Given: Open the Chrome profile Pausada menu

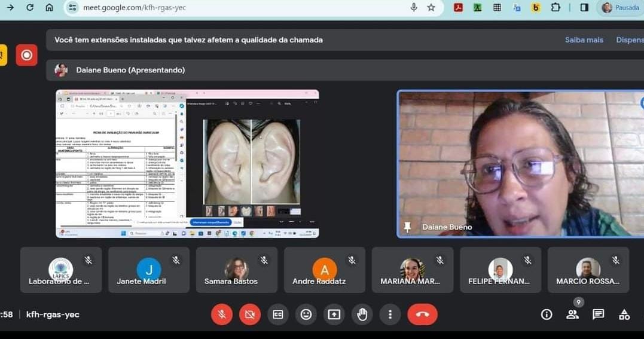Looking at the screenshot, I should coord(621,7).
